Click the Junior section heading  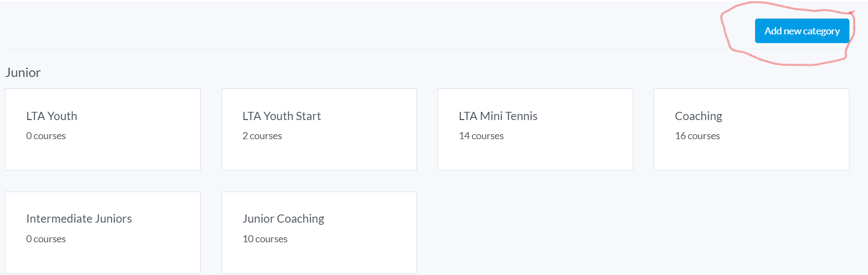coord(23,73)
